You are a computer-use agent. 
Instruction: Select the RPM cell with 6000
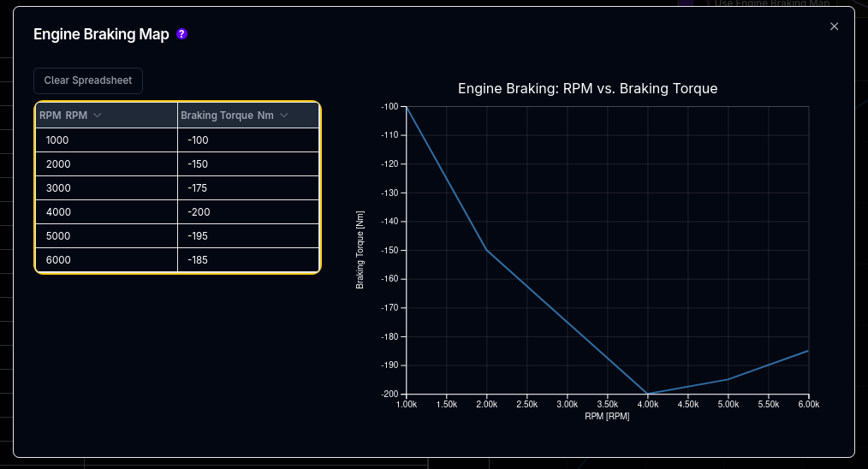click(106, 259)
